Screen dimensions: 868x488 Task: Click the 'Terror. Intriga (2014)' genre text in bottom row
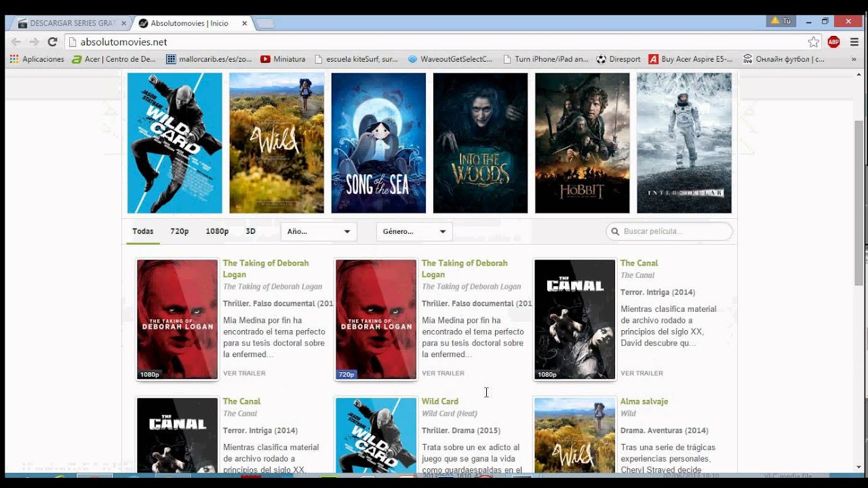260,430
